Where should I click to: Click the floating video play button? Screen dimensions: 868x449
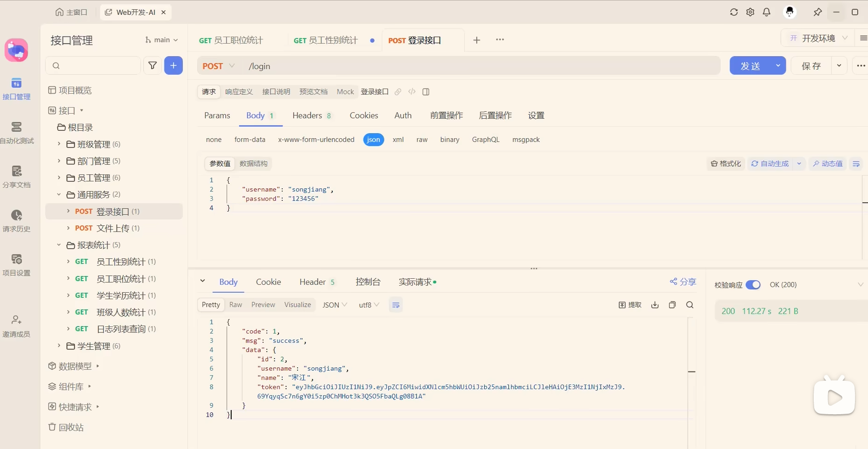[x=835, y=397]
